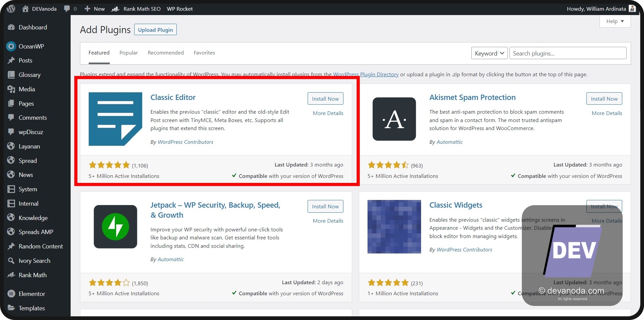Viewport: 644px width, 320px height.
Task: Click the Spreads AMP globe icon
Action: [11, 232]
